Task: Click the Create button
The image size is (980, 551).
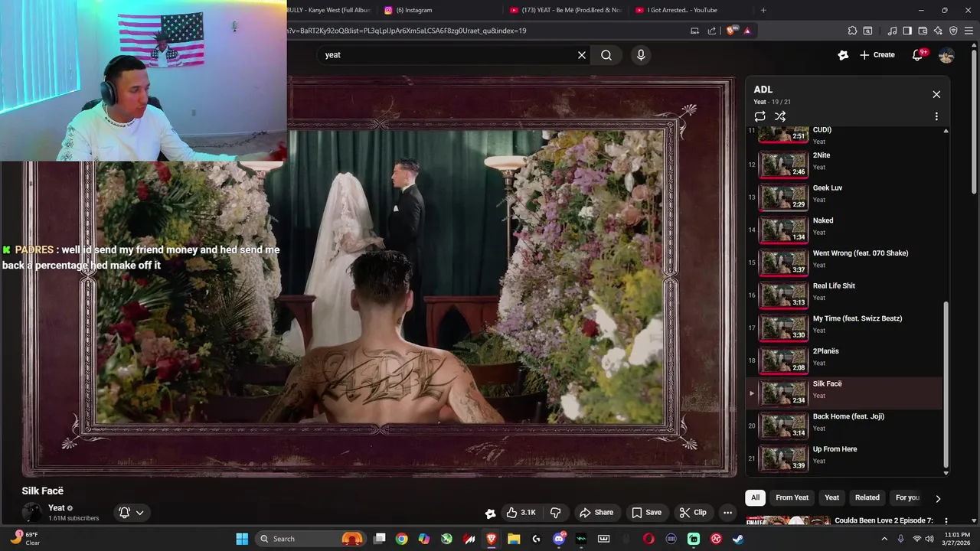Action: click(877, 55)
